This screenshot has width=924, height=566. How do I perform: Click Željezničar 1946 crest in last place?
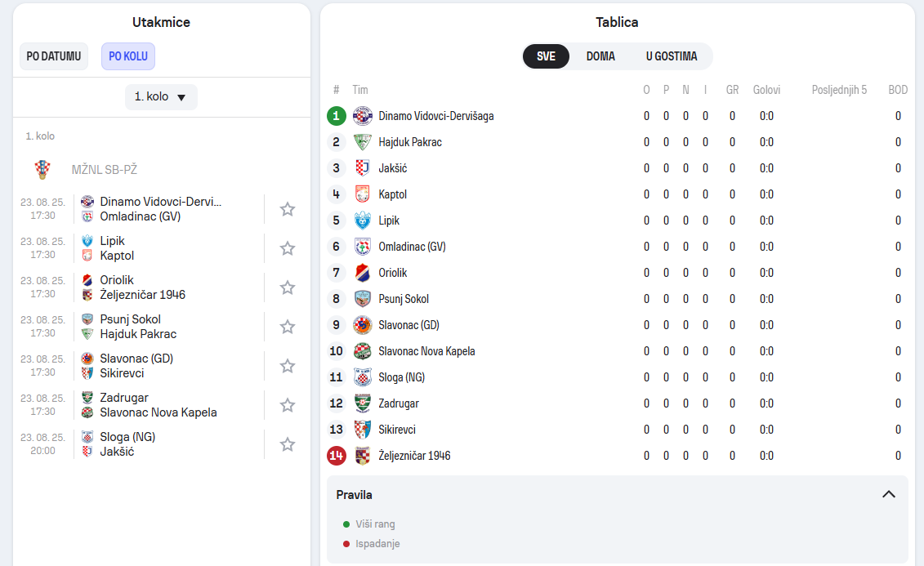coord(363,456)
